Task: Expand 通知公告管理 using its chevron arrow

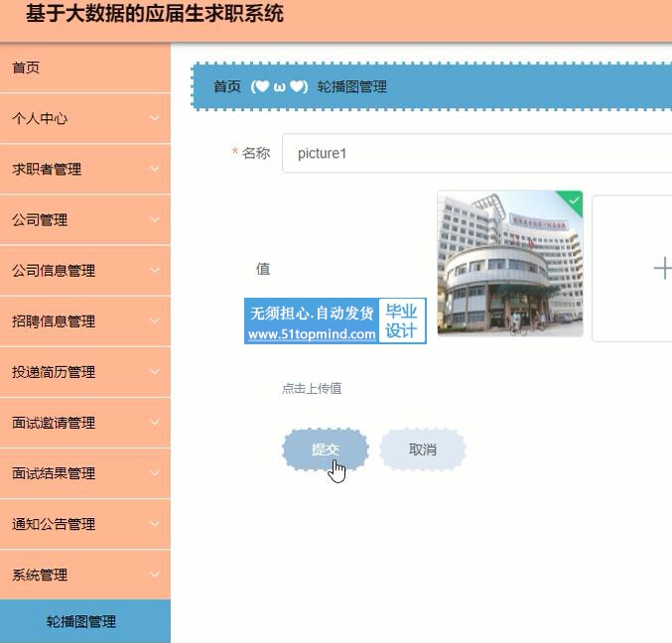Action: coord(155,524)
